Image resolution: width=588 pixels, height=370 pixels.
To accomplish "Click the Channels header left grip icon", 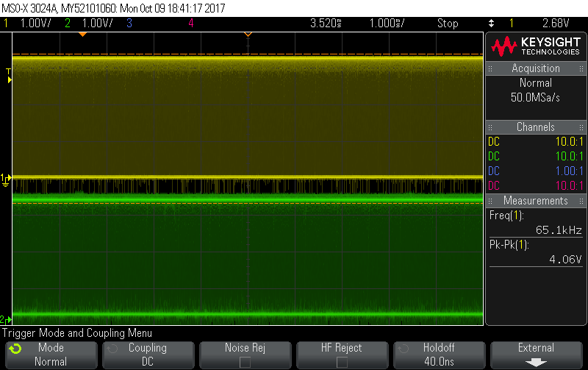I will [490, 127].
